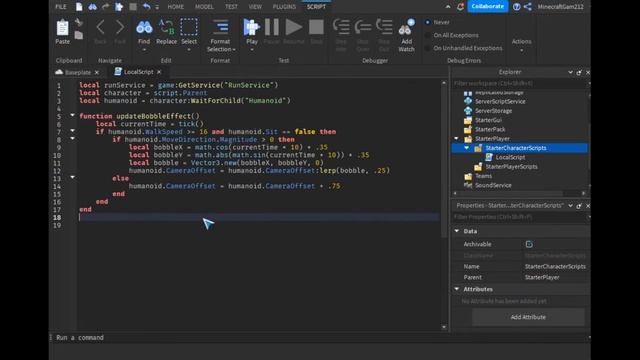Fold the else block at line 13

click(72, 178)
